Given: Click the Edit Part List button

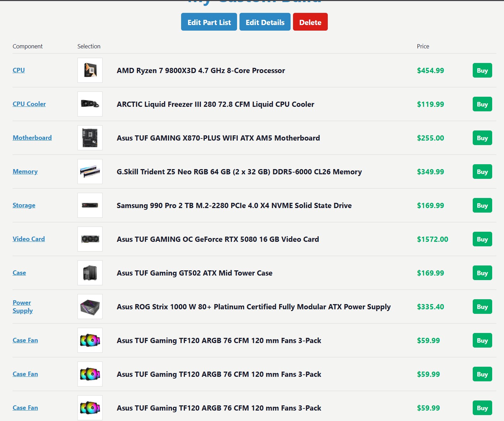Looking at the screenshot, I should click(x=209, y=22).
